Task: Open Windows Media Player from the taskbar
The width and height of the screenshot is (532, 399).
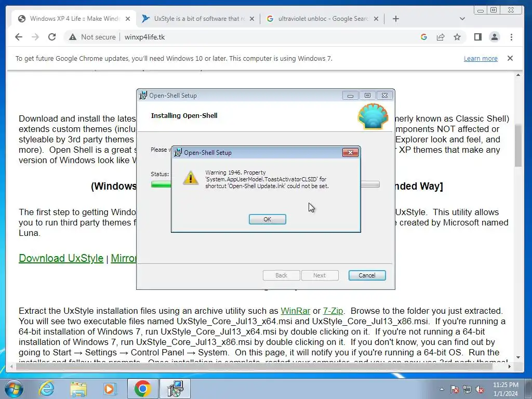Action: 109,389
